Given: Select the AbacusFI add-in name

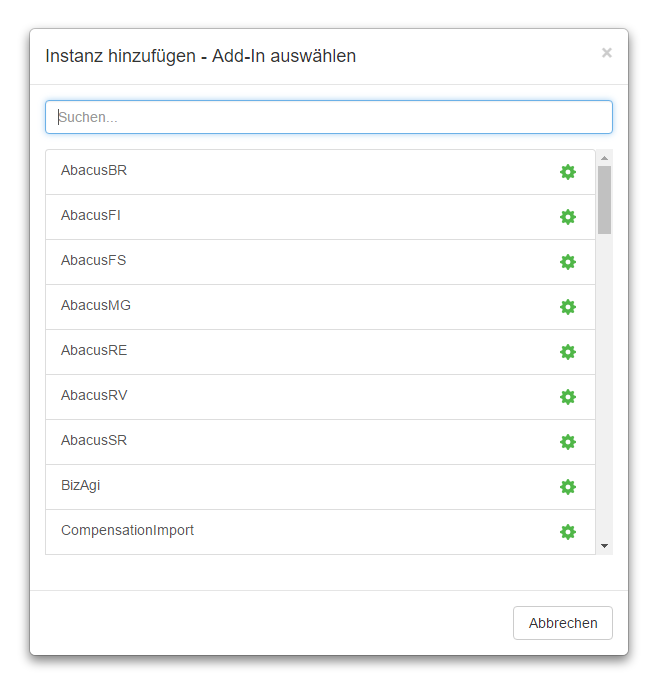Looking at the screenshot, I should pos(91,215).
